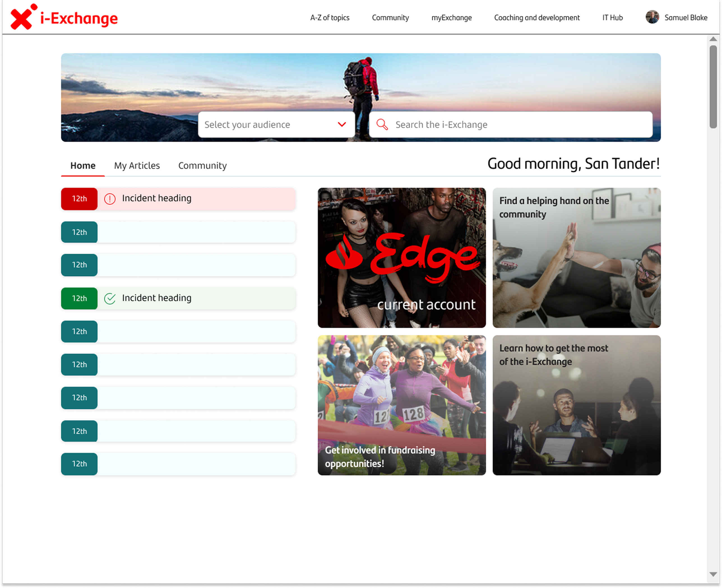722x588 pixels.
Task: Open Find a helping hand on the community card
Action: [x=576, y=258]
